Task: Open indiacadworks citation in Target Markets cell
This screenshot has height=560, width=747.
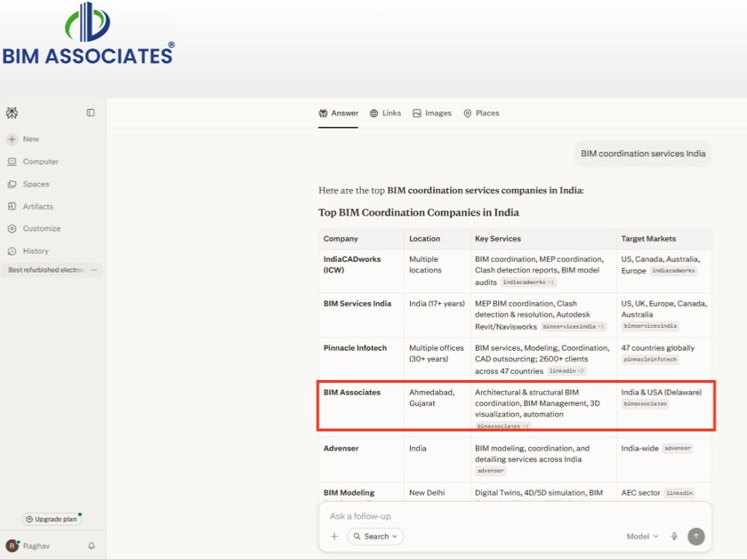Action: 673,270
